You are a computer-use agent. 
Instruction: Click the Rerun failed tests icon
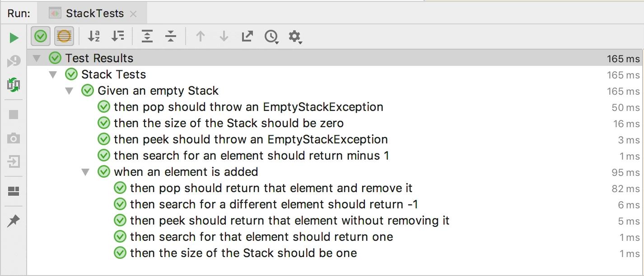[14, 61]
